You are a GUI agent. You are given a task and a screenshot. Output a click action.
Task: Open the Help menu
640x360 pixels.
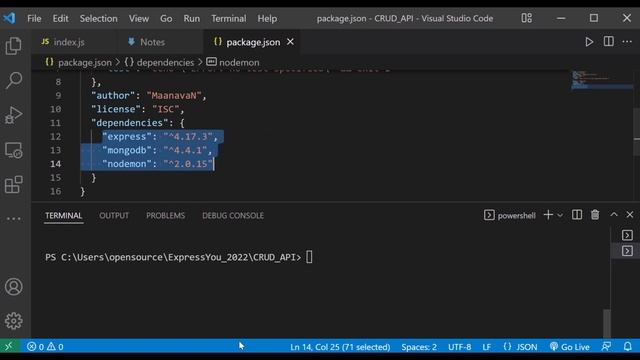[267, 18]
